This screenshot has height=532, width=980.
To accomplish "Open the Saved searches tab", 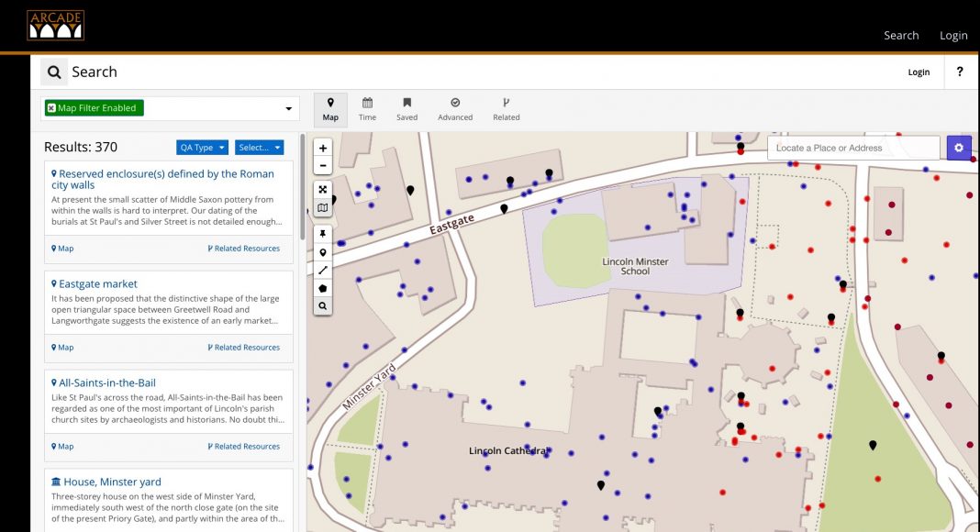I will (x=406, y=108).
